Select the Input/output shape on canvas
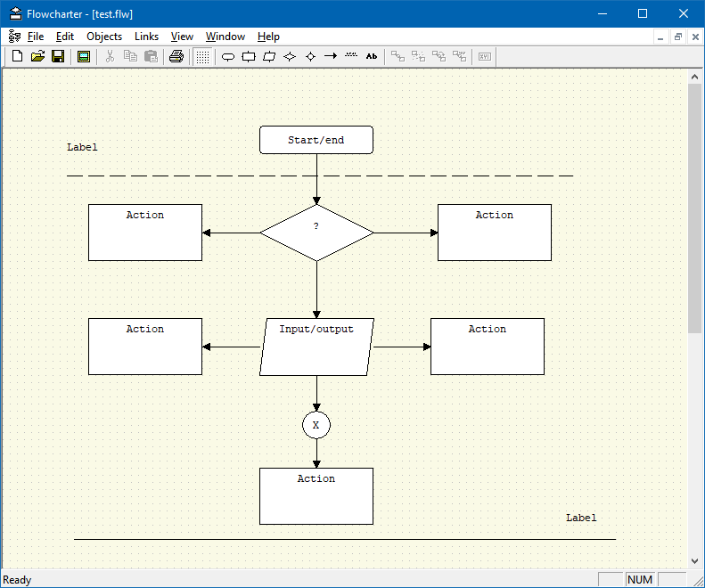The image size is (705, 588). point(316,347)
